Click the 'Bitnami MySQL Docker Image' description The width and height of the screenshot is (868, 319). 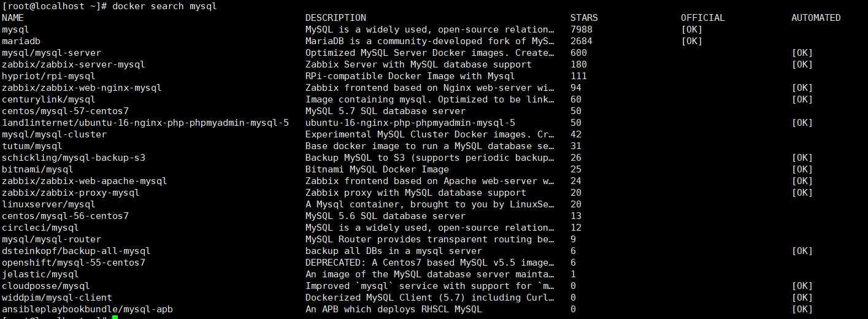pyautogui.click(x=377, y=169)
